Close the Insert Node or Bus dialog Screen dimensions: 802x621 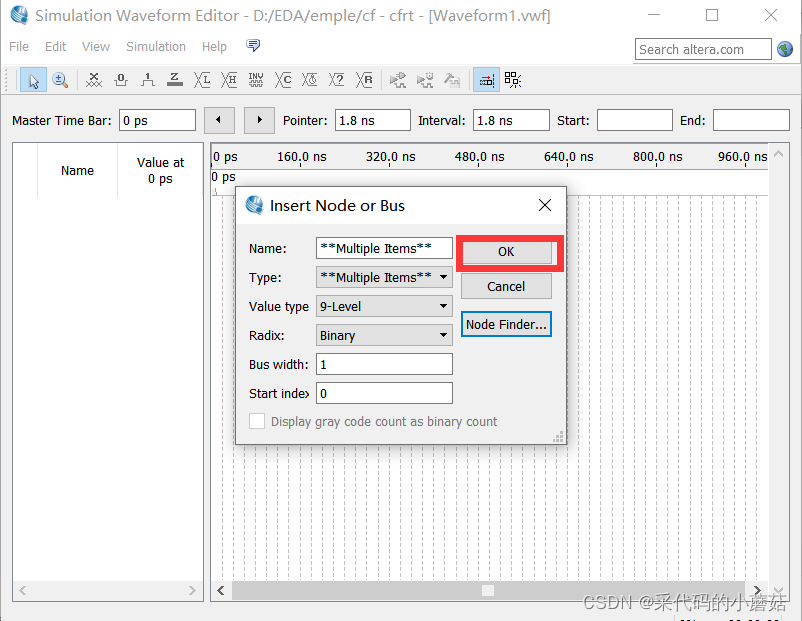[545, 205]
